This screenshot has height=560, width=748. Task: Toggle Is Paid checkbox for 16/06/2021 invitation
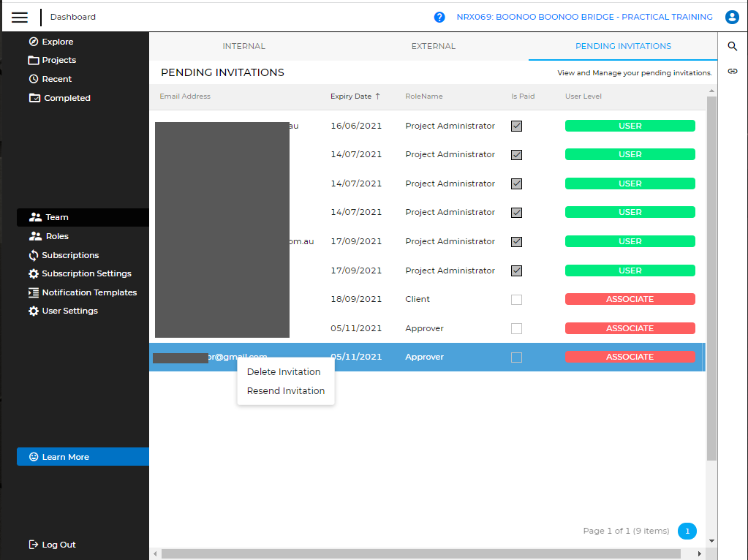tap(517, 126)
